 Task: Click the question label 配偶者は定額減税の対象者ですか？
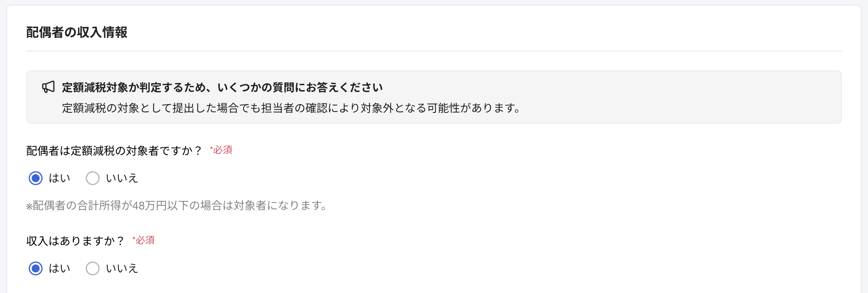[x=114, y=150]
